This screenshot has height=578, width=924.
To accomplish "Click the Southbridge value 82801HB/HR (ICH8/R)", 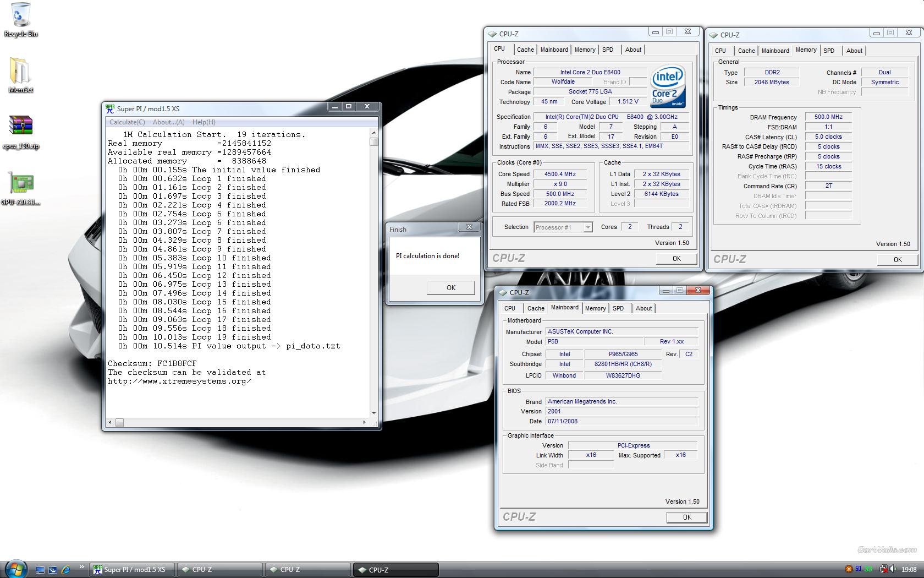I will click(623, 364).
